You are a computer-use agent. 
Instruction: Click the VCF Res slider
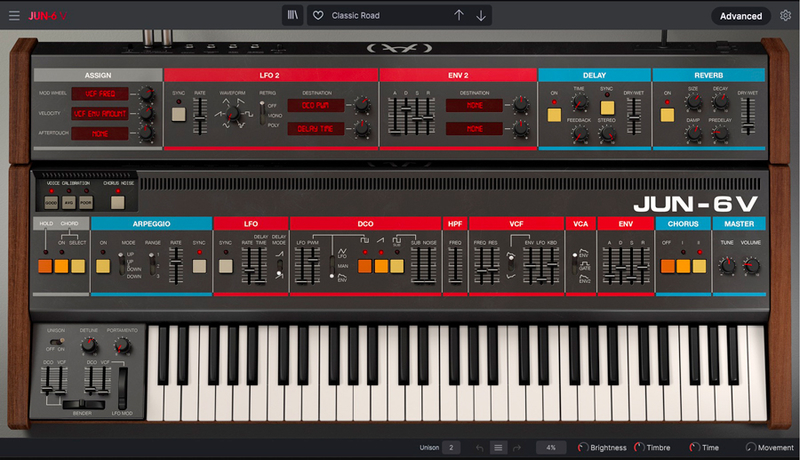(x=493, y=265)
